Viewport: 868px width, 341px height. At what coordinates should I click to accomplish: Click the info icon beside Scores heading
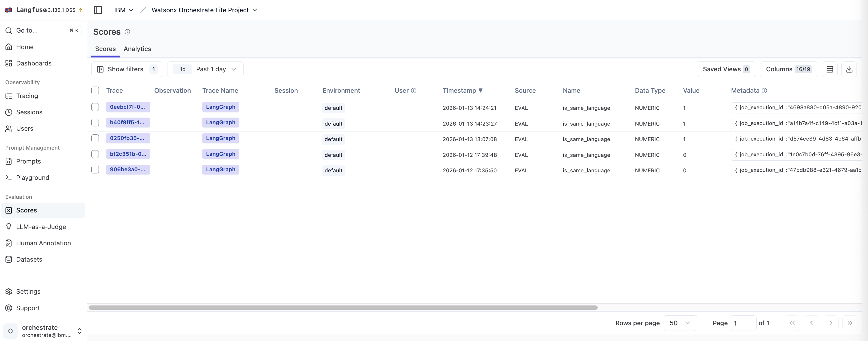[x=127, y=32]
